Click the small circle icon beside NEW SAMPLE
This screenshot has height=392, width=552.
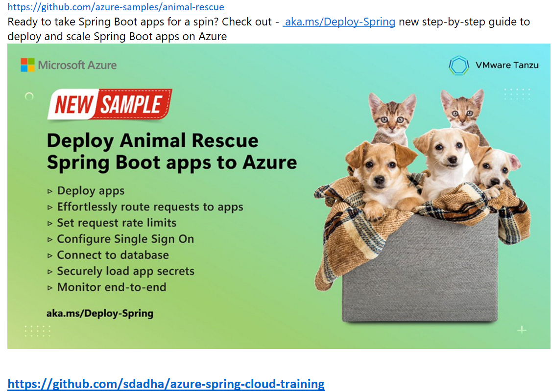29,96
